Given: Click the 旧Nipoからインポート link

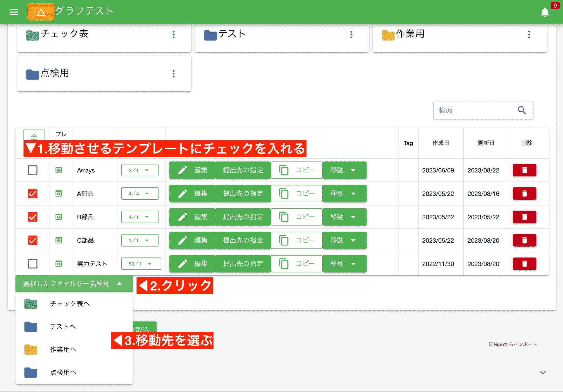Looking at the screenshot, I should click(x=513, y=344).
